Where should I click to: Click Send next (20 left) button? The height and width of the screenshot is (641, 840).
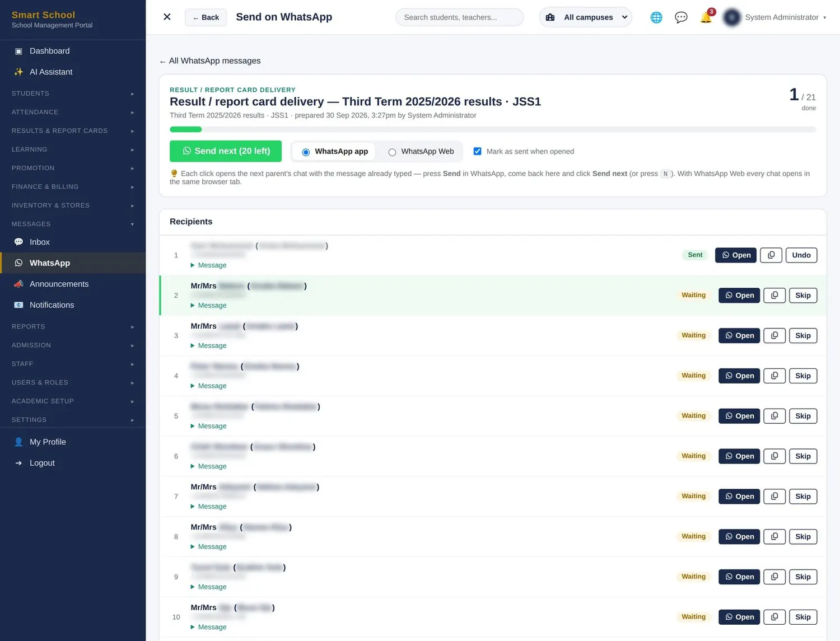click(226, 151)
